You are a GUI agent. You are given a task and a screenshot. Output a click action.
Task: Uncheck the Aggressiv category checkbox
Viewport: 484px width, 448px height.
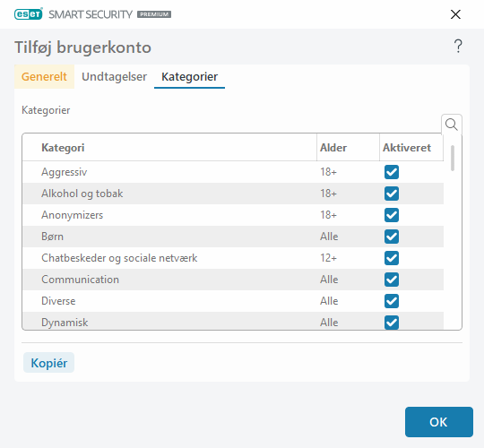coord(392,172)
